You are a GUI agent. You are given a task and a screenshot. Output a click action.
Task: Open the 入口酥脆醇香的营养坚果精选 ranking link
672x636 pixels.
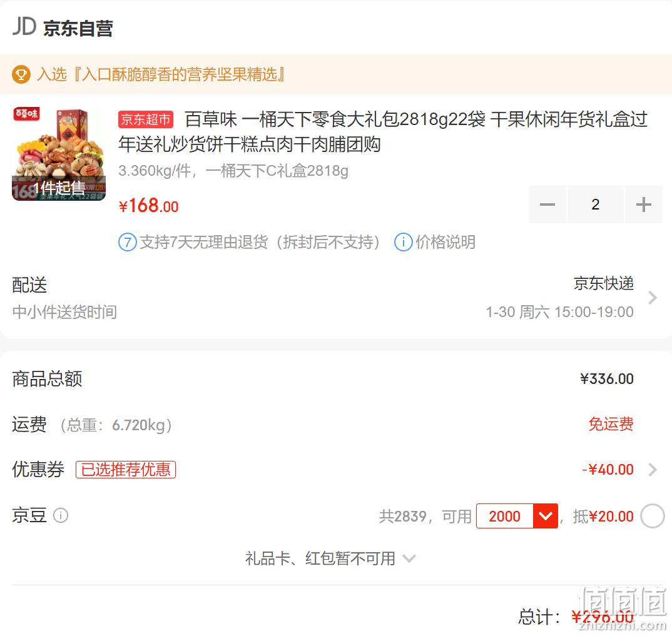(x=161, y=74)
